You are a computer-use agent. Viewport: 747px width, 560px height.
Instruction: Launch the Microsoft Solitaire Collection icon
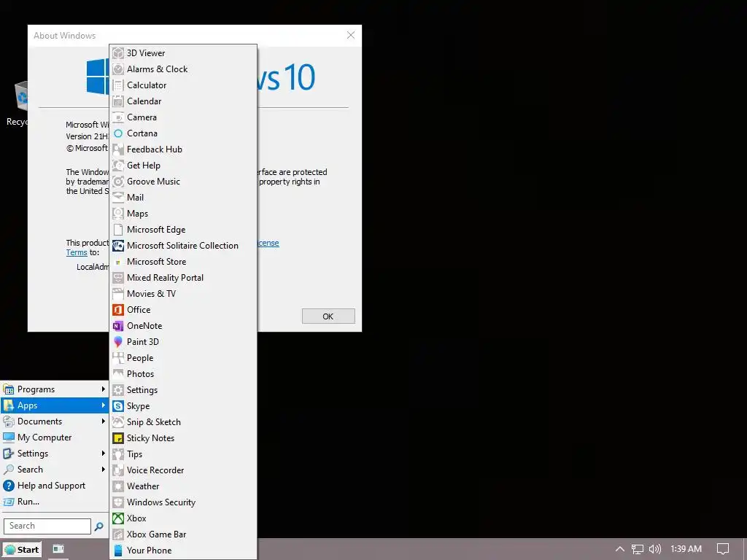click(118, 246)
